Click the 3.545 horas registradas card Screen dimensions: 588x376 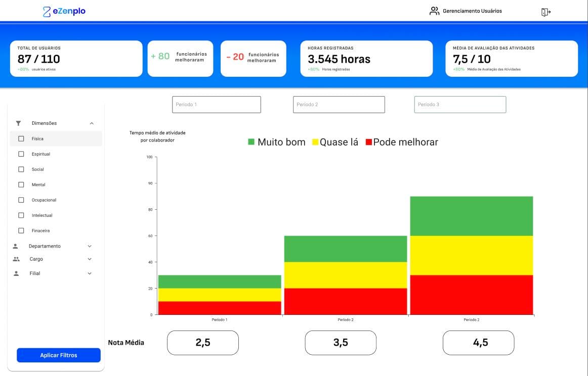[x=366, y=59]
